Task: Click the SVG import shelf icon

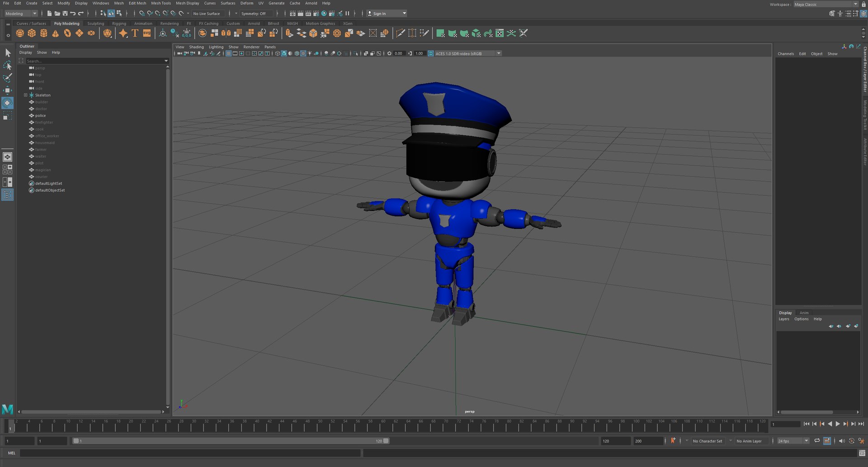Action: 147,33
